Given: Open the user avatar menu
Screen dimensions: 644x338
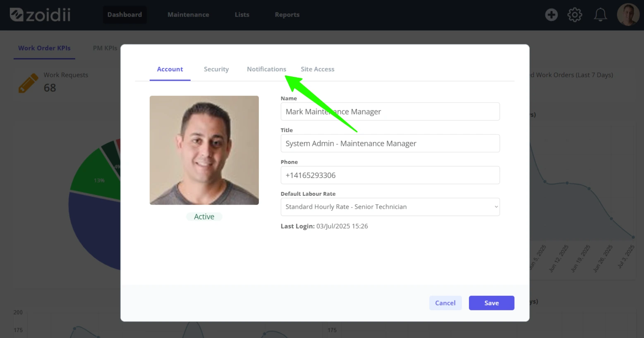Looking at the screenshot, I should [628, 15].
